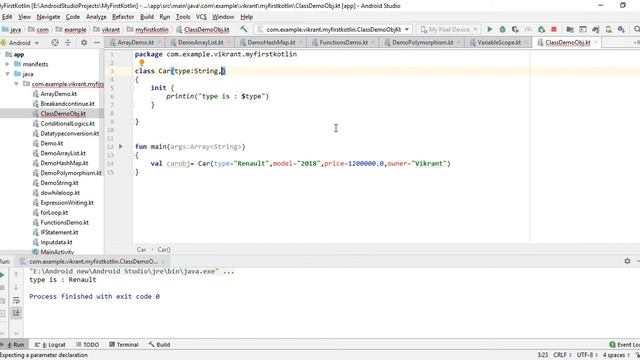Click run gutter arrow beside fun main
The width and height of the screenshot is (640, 360).
pos(120,146)
